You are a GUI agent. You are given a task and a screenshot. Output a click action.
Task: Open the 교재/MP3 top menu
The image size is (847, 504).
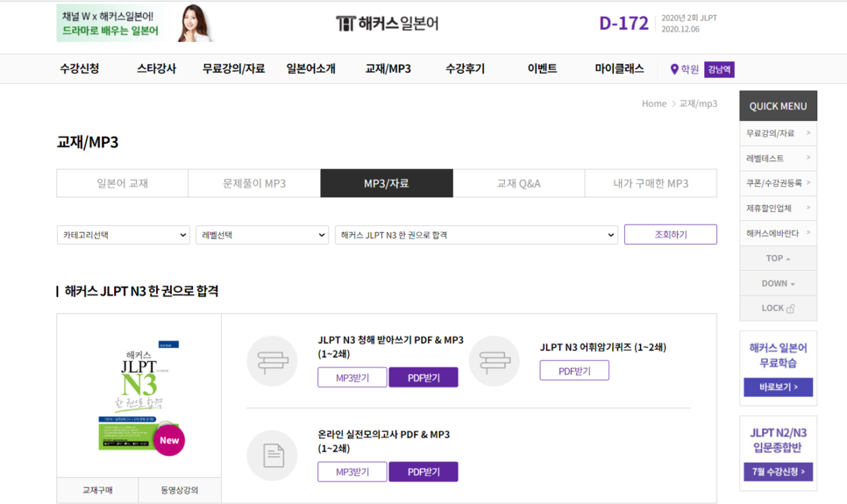click(x=388, y=68)
